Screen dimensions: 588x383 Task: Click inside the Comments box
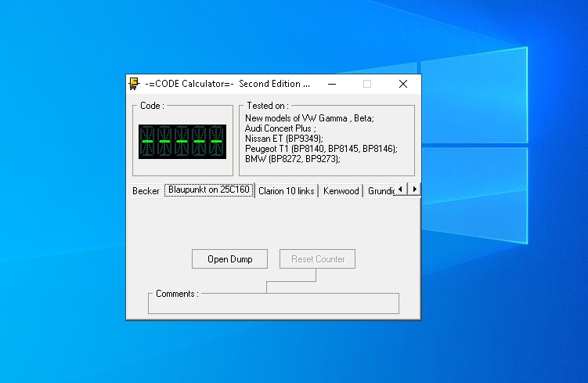pos(273,305)
